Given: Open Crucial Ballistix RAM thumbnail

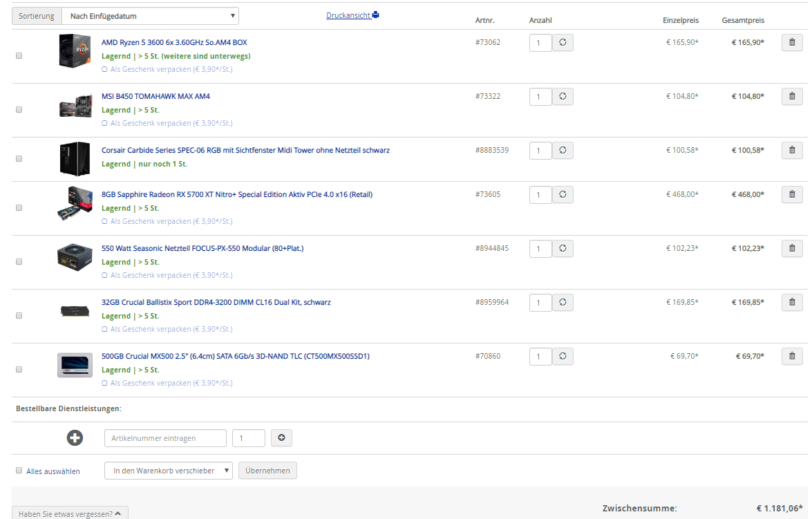Looking at the screenshot, I should (x=75, y=311).
